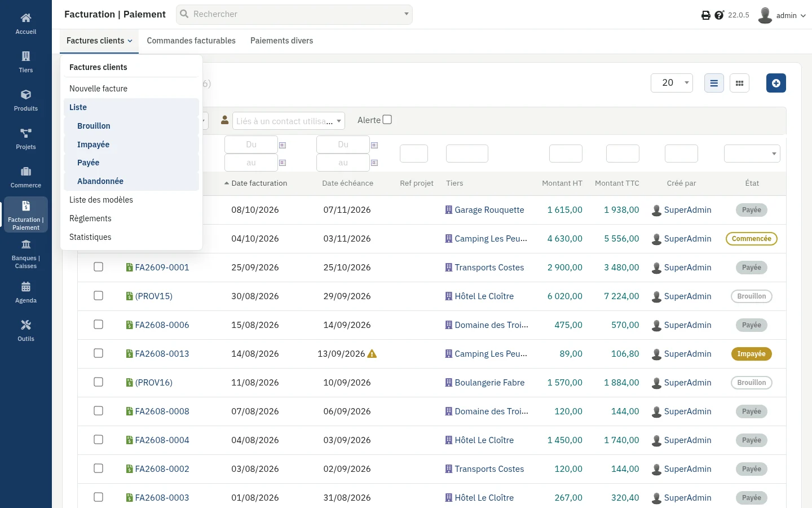Open the État filter dropdown
Image resolution: width=812 pixels, height=508 pixels.
coord(752,154)
